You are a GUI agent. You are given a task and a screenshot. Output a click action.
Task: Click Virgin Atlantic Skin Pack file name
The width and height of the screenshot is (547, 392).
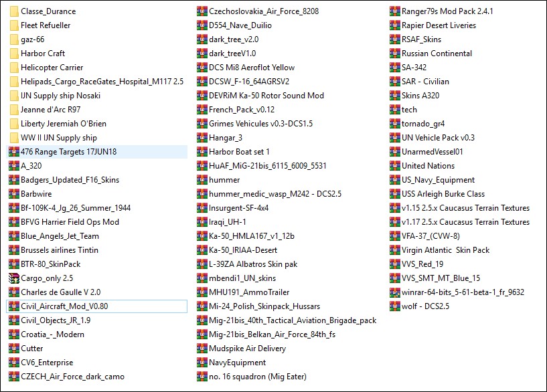pos(446,250)
